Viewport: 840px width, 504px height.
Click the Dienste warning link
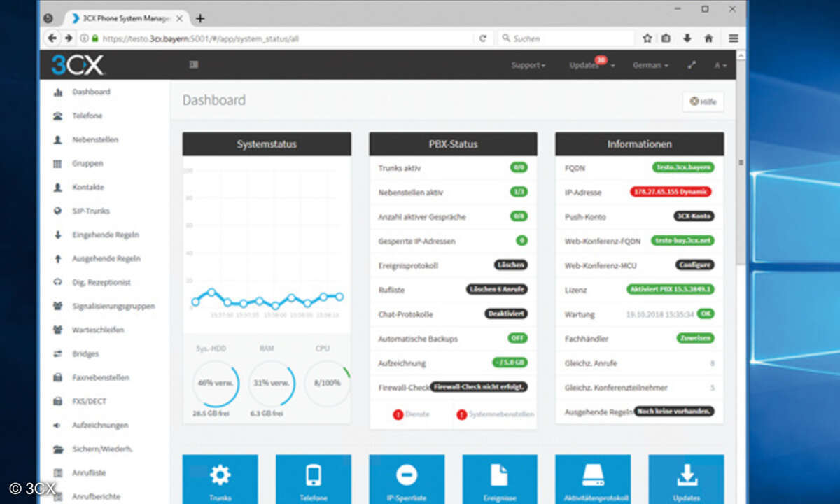[412, 414]
